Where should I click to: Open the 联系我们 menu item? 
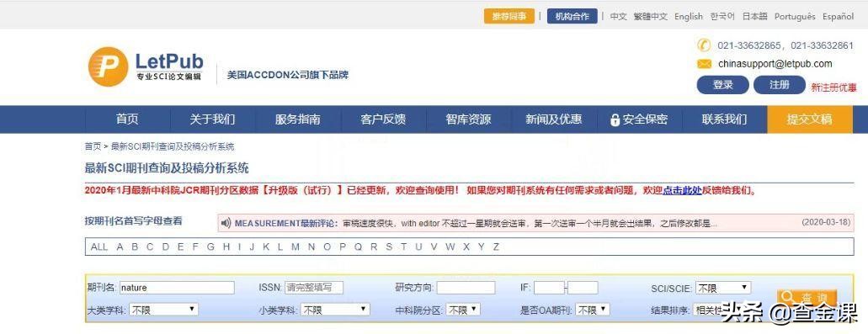coord(724,119)
